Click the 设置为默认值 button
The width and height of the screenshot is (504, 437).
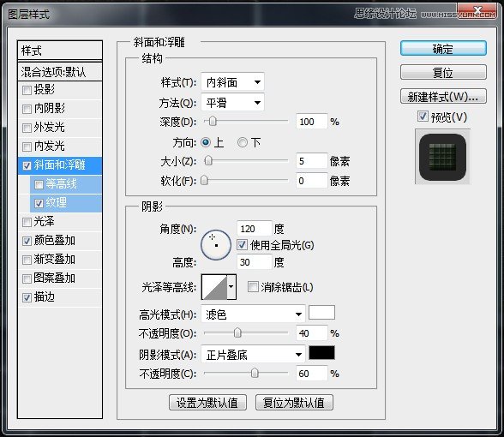pos(207,403)
